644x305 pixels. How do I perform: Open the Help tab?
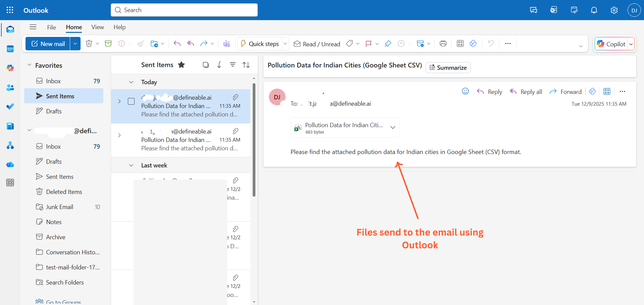tap(119, 27)
